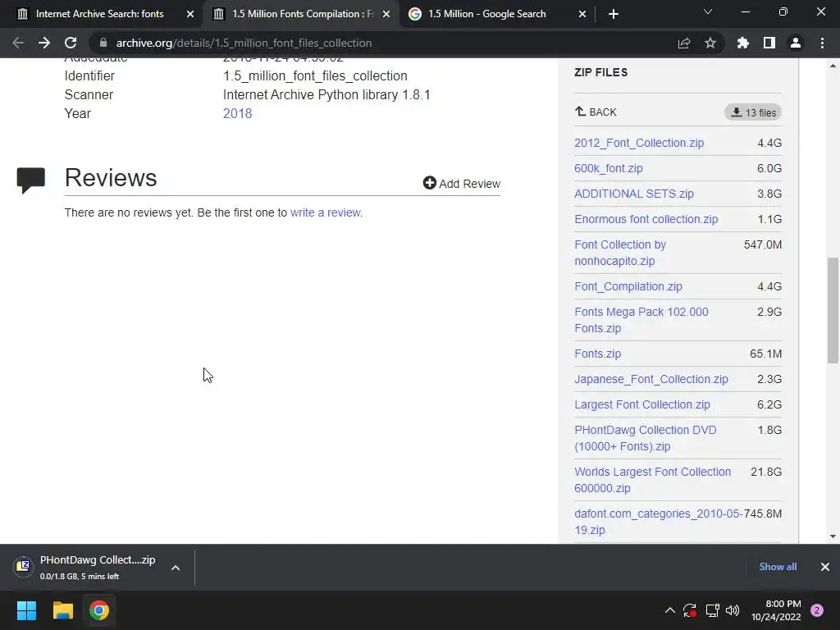
Task: Download Japanese_Font_Collection.zip
Action: pos(651,379)
